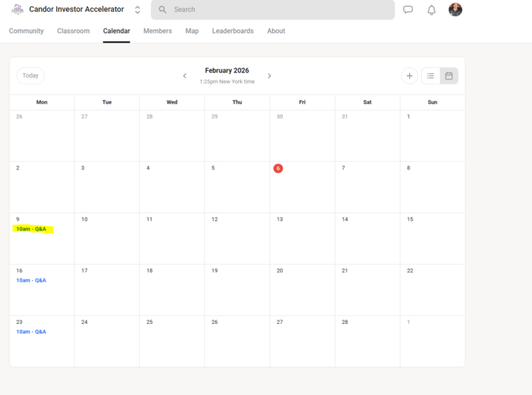Select date 3 in the calendar
532x395 pixels.
(x=83, y=168)
